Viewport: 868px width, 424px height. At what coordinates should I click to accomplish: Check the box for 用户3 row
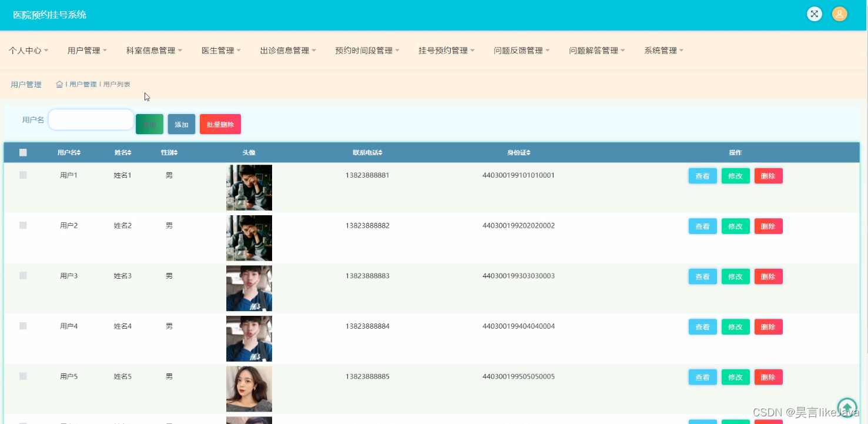click(23, 275)
